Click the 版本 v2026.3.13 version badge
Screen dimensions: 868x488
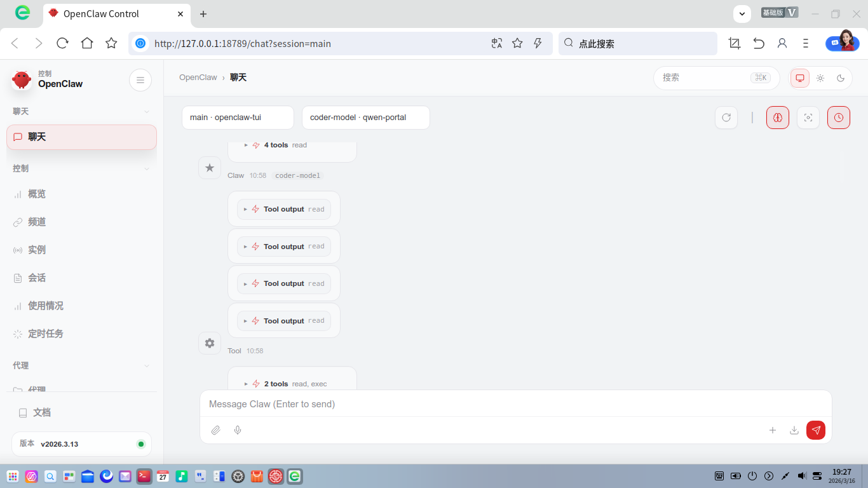(81, 444)
